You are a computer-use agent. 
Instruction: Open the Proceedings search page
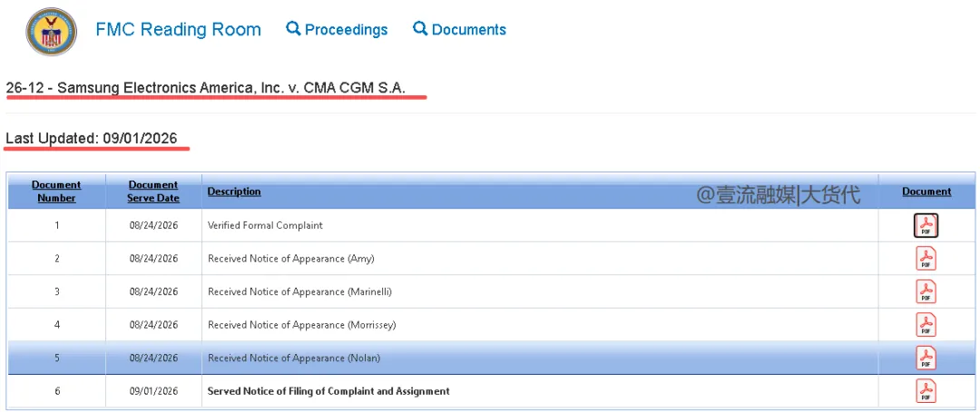click(337, 29)
